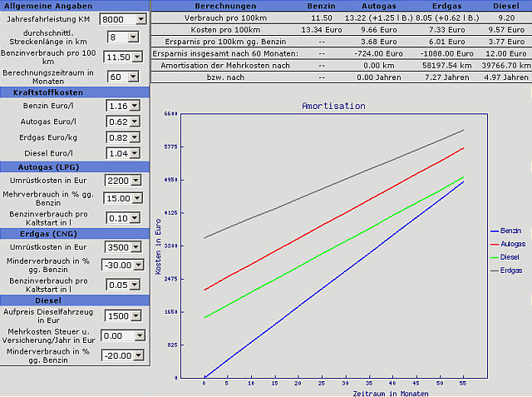532x397 pixels.
Task: Open Diesel Minderverbrauch dropdown showing -20.00
Action: pyautogui.click(x=123, y=355)
